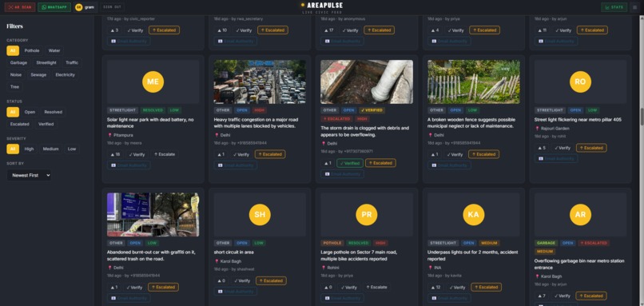The image size is (644, 306).
Task: Open the traffic congestion photo thumbnail
Action: [x=260, y=81]
